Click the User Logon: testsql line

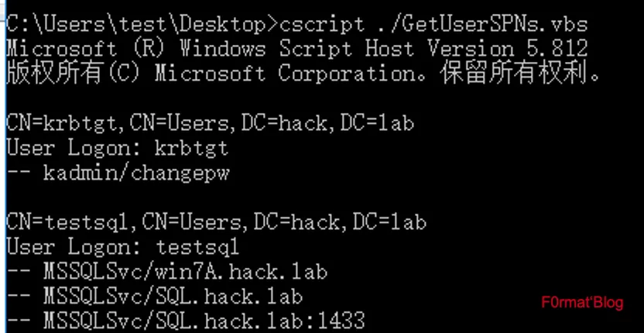point(122,247)
